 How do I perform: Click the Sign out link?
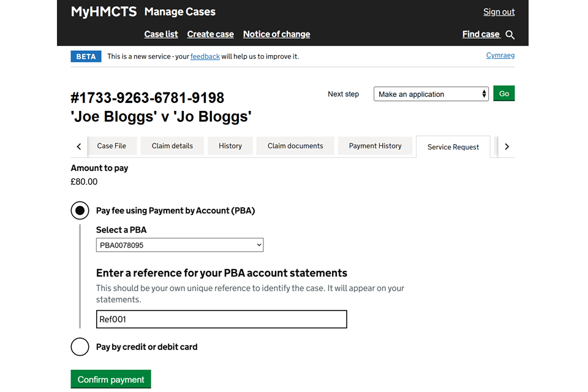tap(499, 12)
